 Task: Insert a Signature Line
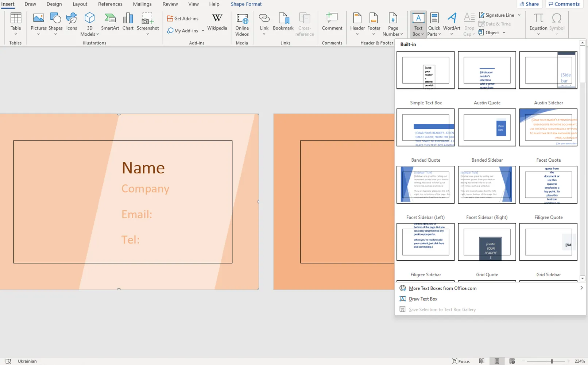point(496,15)
